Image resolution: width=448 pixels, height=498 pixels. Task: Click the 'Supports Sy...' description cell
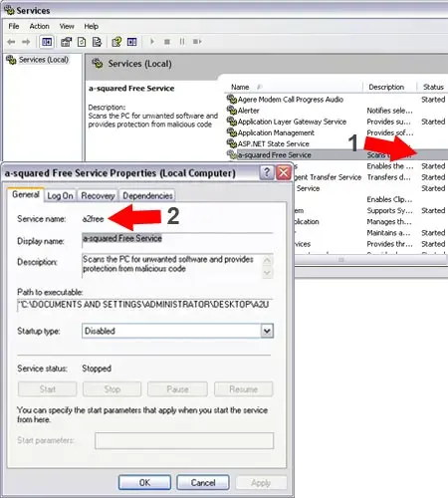389,210
